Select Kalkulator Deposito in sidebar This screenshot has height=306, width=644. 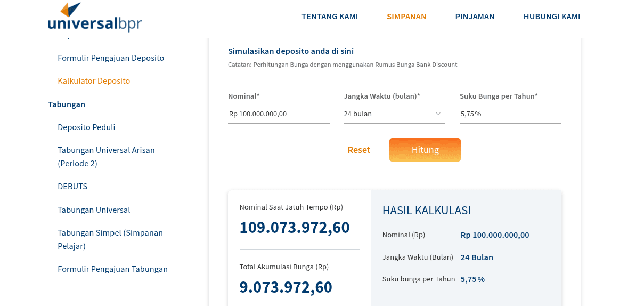[94, 80]
